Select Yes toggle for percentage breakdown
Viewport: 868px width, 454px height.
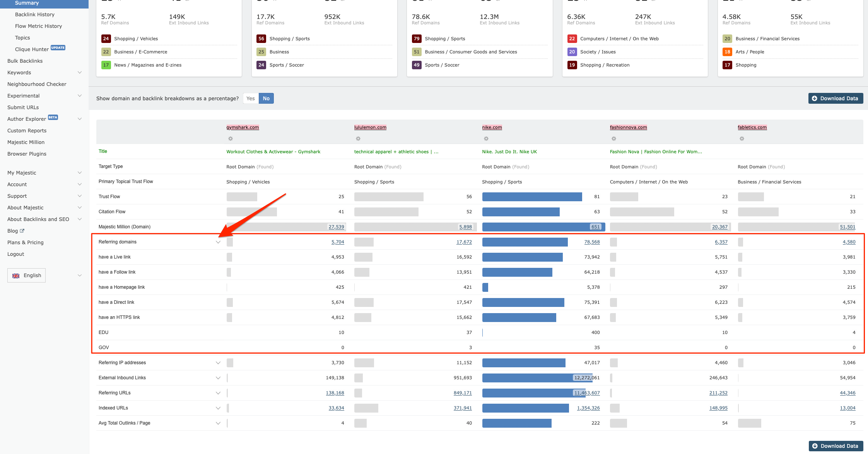click(x=250, y=98)
